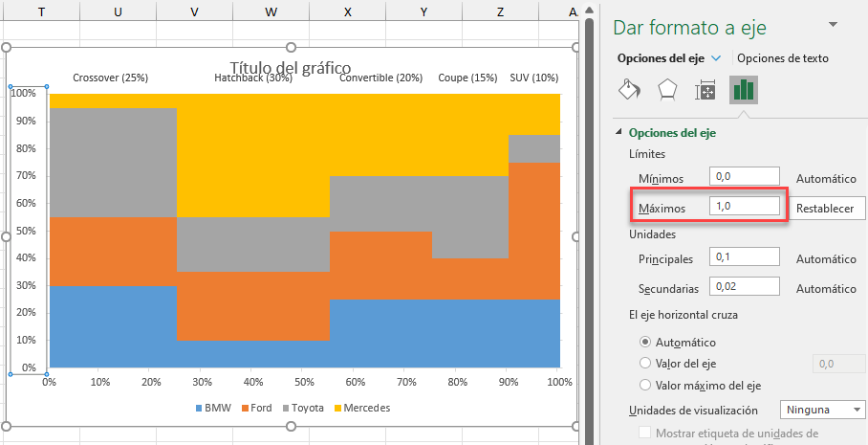Click the Ford legend entry

tap(257, 408)
